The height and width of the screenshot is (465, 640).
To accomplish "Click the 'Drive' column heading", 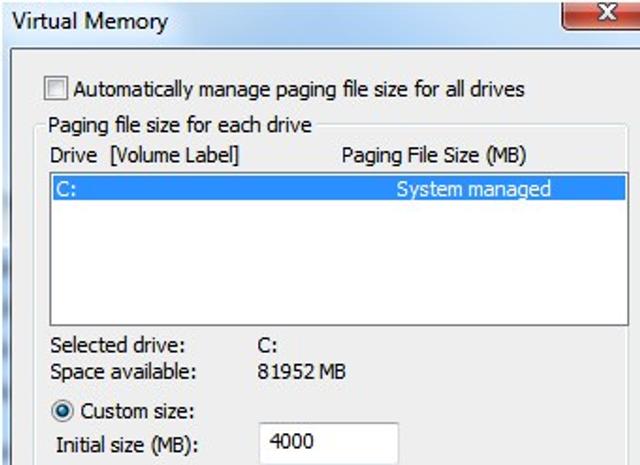I will [x=73, y=156].
